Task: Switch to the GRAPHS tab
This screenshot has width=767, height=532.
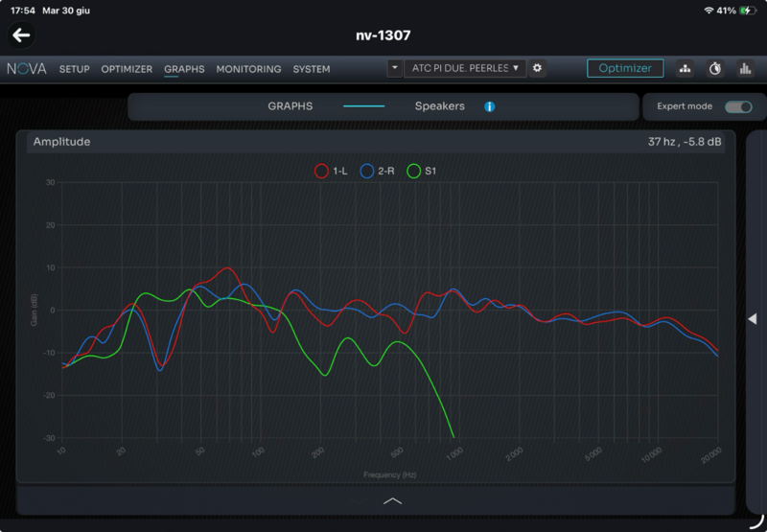Action: coord(291,106)
